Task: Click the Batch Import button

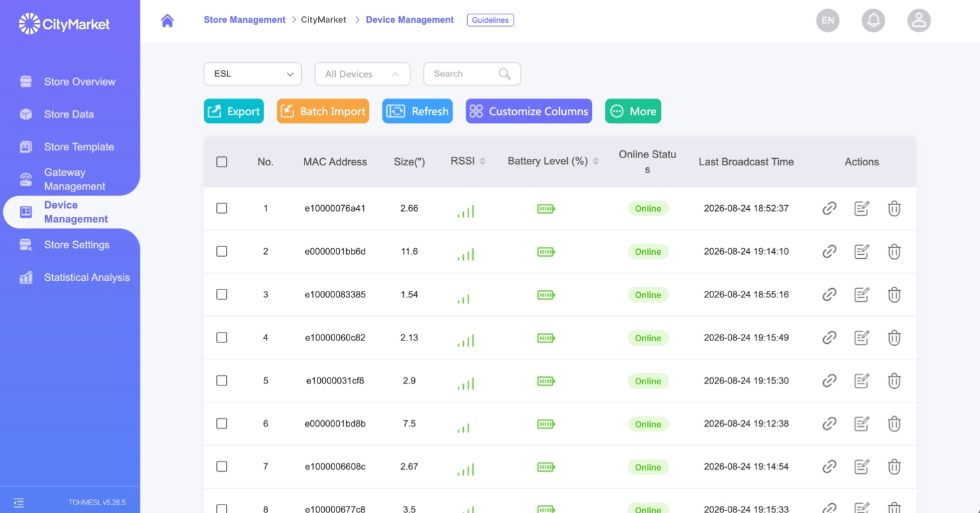Action: click(323, 111)
